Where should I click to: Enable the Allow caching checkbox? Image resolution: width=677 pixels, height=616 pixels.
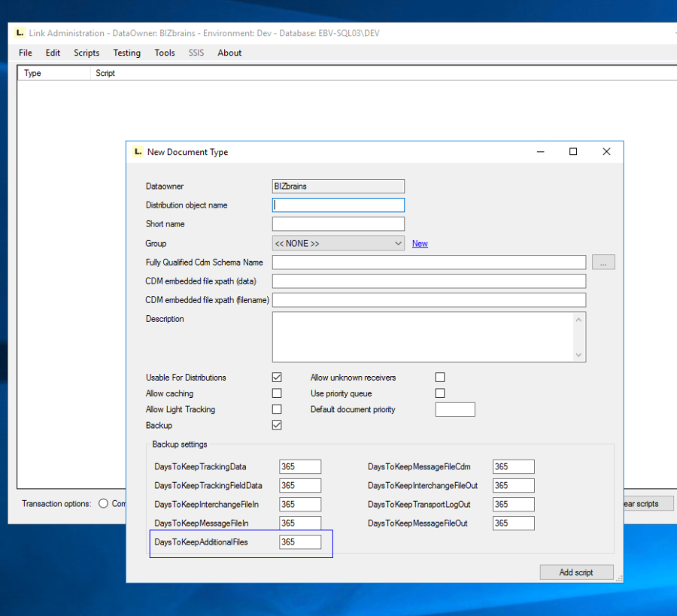tap(277, 393)
